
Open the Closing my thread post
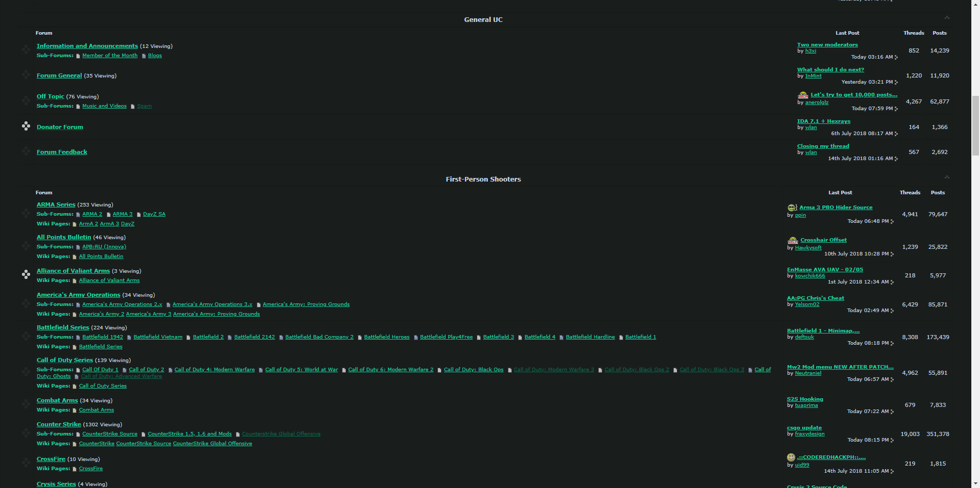(x=823, y=146)
